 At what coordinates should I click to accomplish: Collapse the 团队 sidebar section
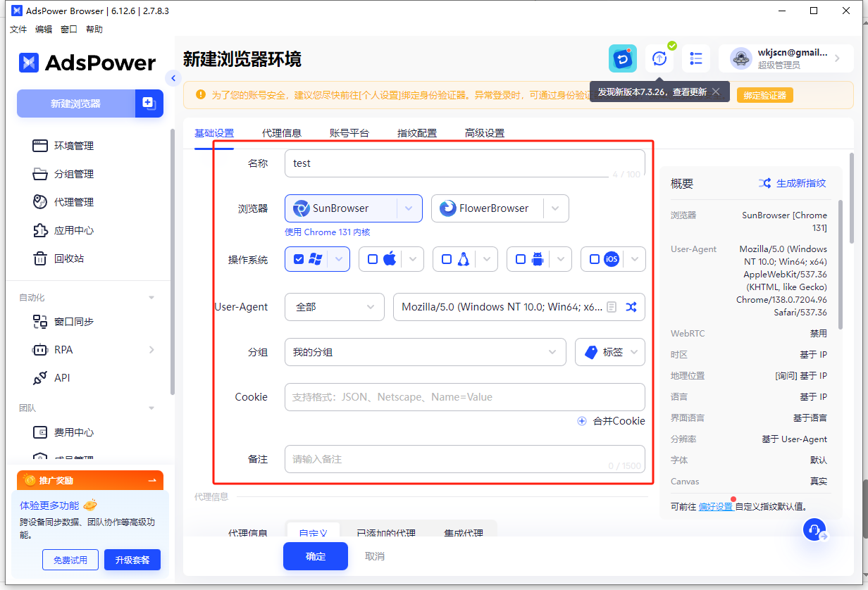coord(151,408)
